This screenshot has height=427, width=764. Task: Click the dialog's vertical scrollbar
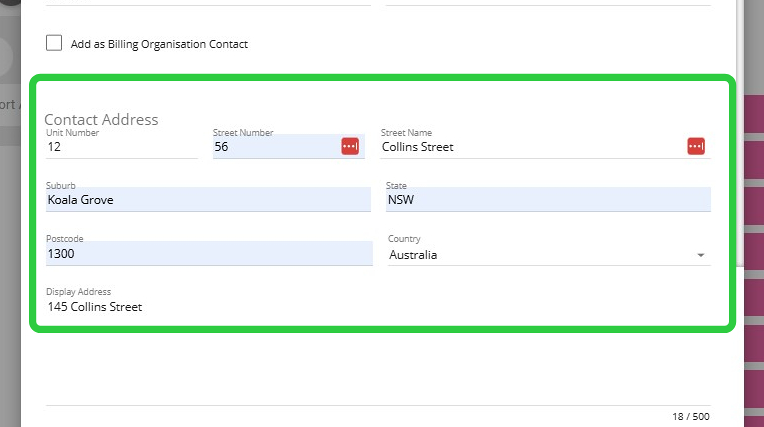pyautogui.click(x=740, y=130)
